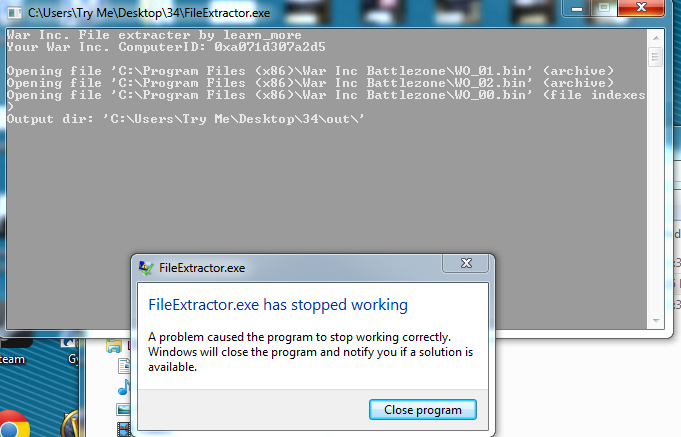681x437 pixels.
Task: Select the Libraries folder icon in Explorer
Action: tap(114, 346)
